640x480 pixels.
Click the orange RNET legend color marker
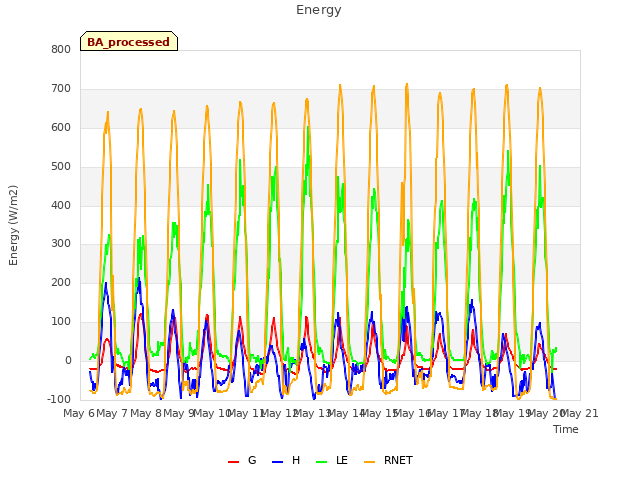[x=369, y=462]
